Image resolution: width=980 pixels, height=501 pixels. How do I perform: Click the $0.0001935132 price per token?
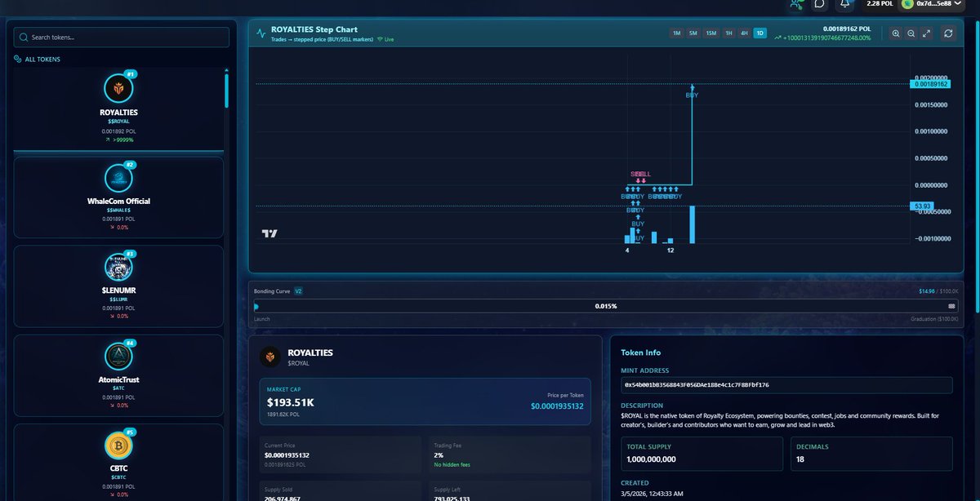point(557,406)
